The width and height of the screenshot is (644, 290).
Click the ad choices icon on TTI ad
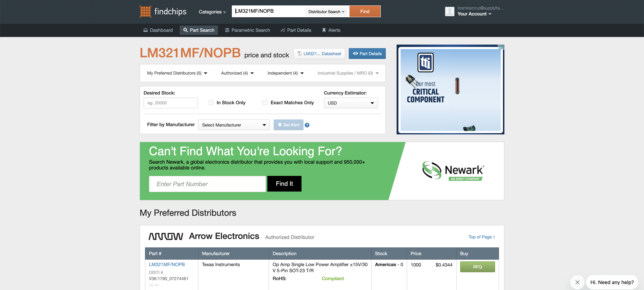point(501,47)
